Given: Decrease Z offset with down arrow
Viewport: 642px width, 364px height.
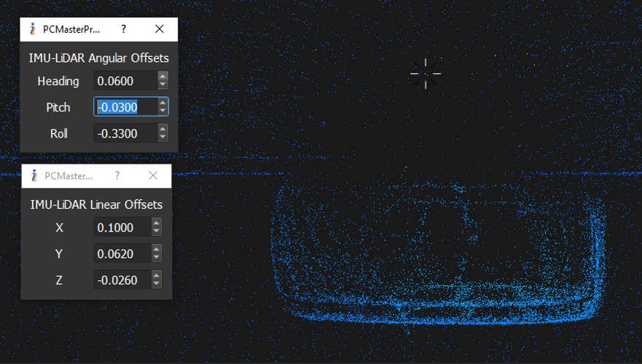Looking at the screenshot, I should tap(157, 285).
